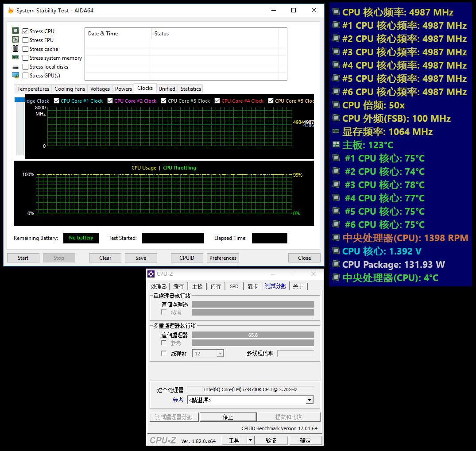Screen dimensions: 476x451
Task: Click chip icon beside #3 CPU 核心频率
Action: (336, 51)
